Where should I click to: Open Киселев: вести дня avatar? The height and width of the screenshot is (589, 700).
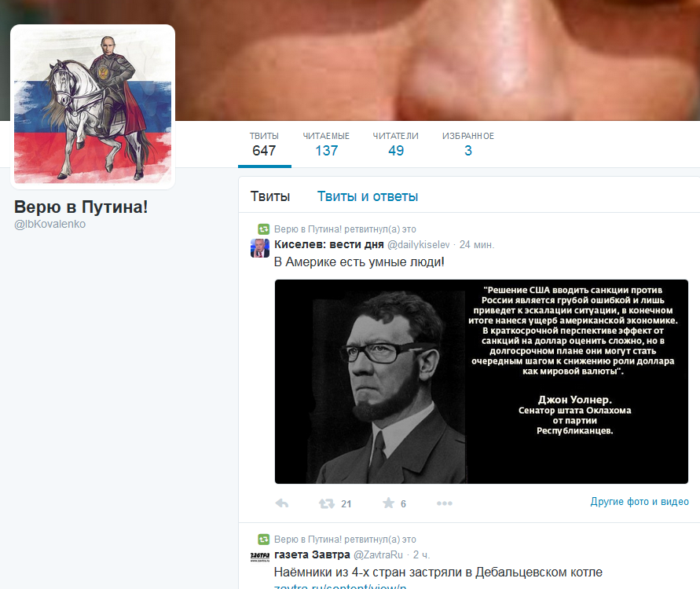[260, 248]
